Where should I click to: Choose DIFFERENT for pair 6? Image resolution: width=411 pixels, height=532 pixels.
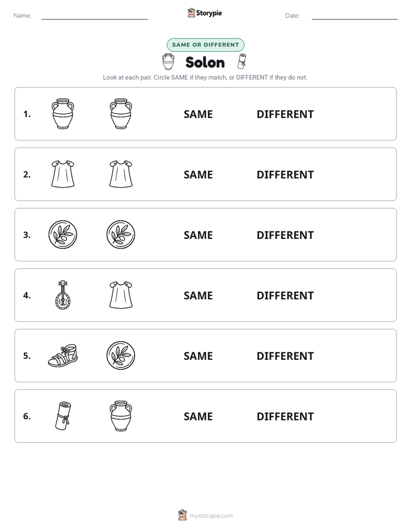point(285,416)
